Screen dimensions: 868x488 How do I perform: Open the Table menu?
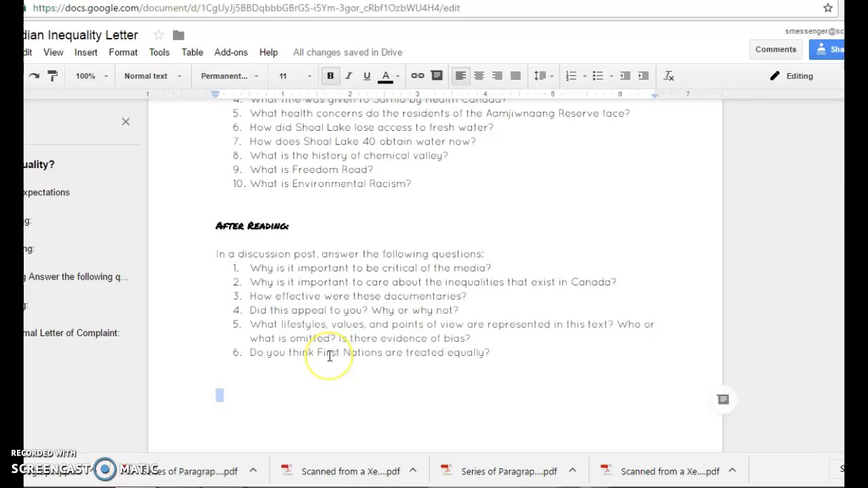click(193, 52)
